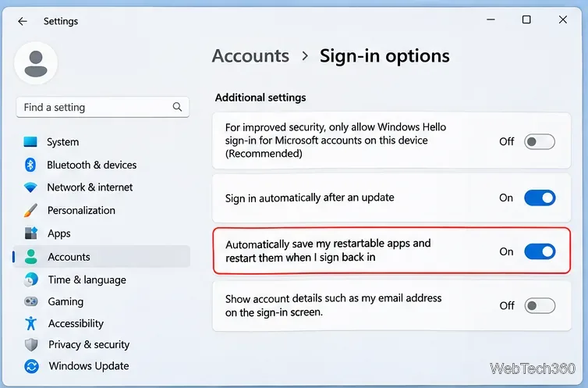Open Privacy & security settings
Screen dimensions: 588x388
click(x=89, y=345)
